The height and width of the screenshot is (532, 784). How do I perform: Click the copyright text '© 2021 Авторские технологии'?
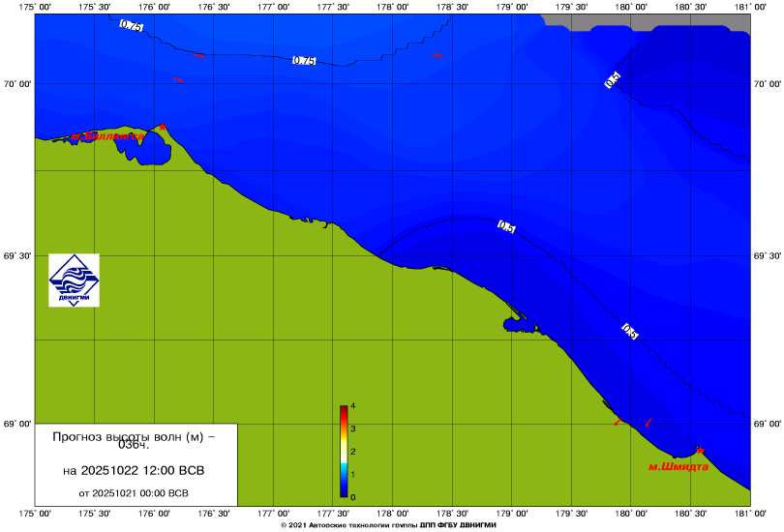[x=390, y=525]
